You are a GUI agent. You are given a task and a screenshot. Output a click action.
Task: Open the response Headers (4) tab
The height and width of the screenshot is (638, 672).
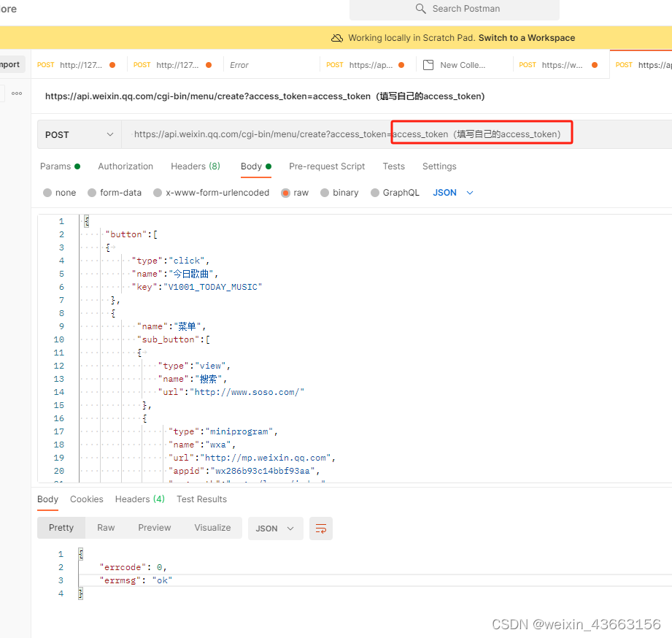pos(139,499)
